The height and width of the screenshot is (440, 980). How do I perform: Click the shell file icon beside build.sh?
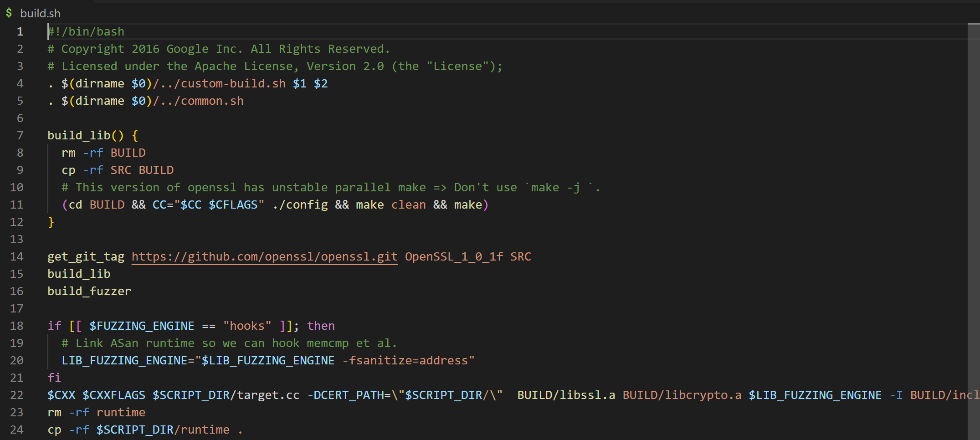point(9,13)
